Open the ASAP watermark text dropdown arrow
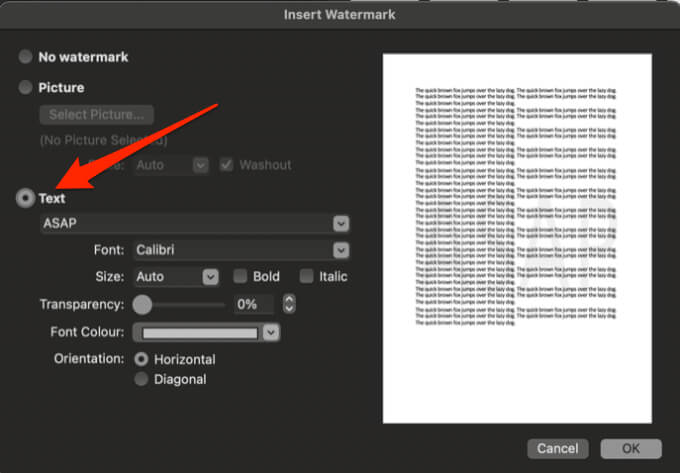The width and height of the screenshot is (680, 473). (x=341, y=224)
